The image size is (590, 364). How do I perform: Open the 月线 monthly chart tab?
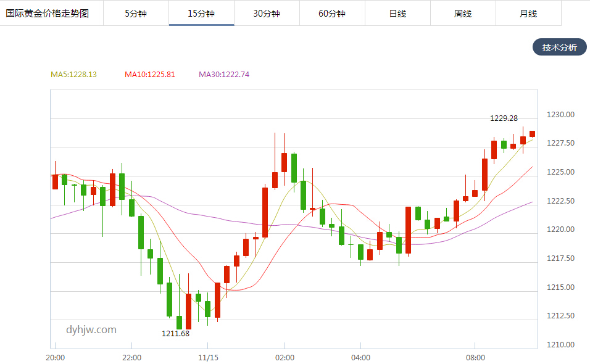(x=529, y=13)
